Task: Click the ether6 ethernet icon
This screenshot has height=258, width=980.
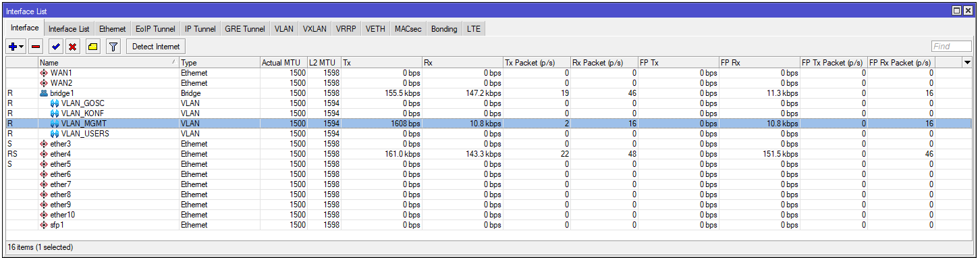Action: click(45, 174)
